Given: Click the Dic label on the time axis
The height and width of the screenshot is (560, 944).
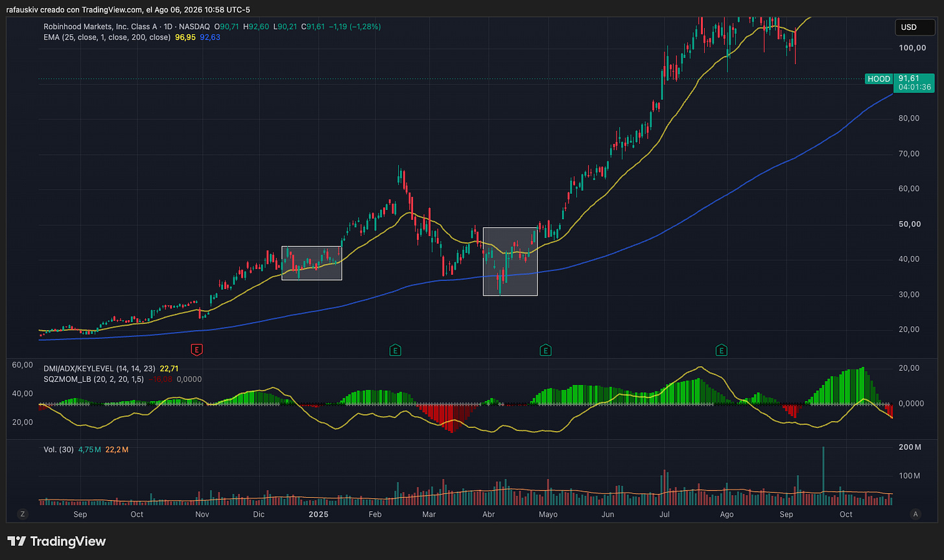Looking at the screenshot, I should coord(259,514).
